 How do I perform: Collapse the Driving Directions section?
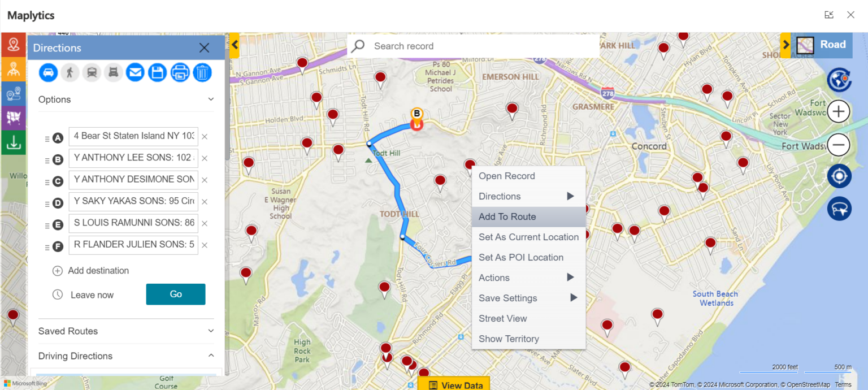pyautogui.click(x=211, y=356)
